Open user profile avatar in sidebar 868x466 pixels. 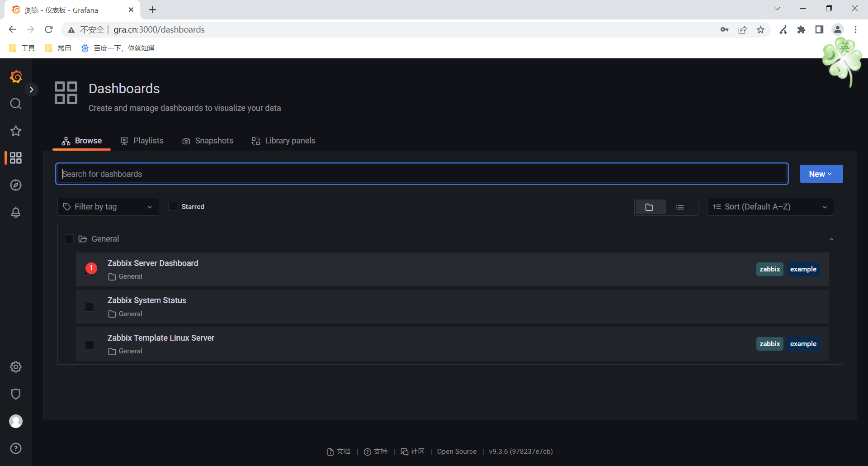click(x=16, y=421)
